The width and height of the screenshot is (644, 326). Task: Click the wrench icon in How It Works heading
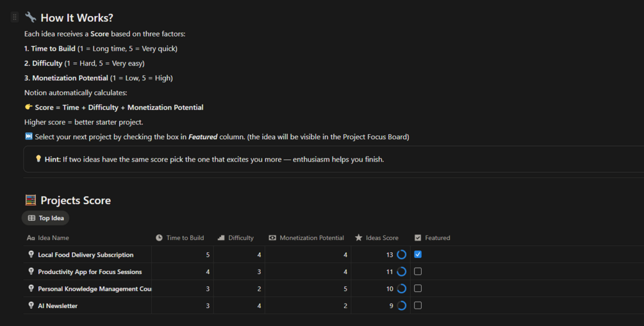click(x=30, y=17)
